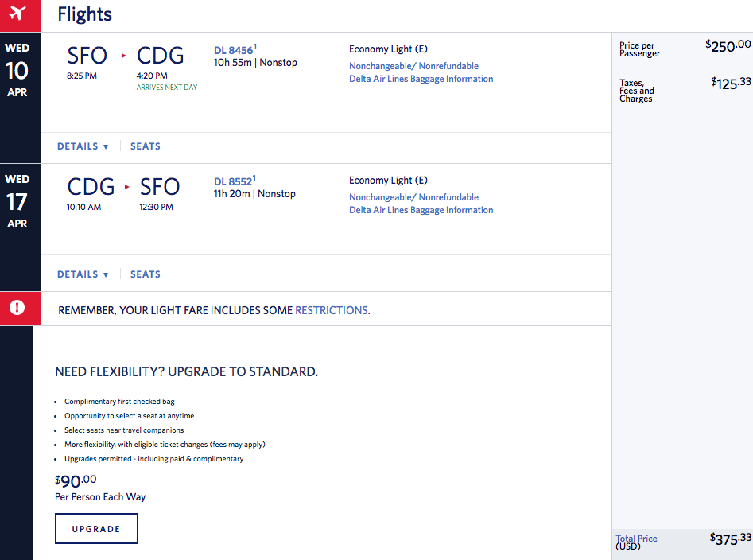Click the arrow between SFO and CDG

[123, 56]
